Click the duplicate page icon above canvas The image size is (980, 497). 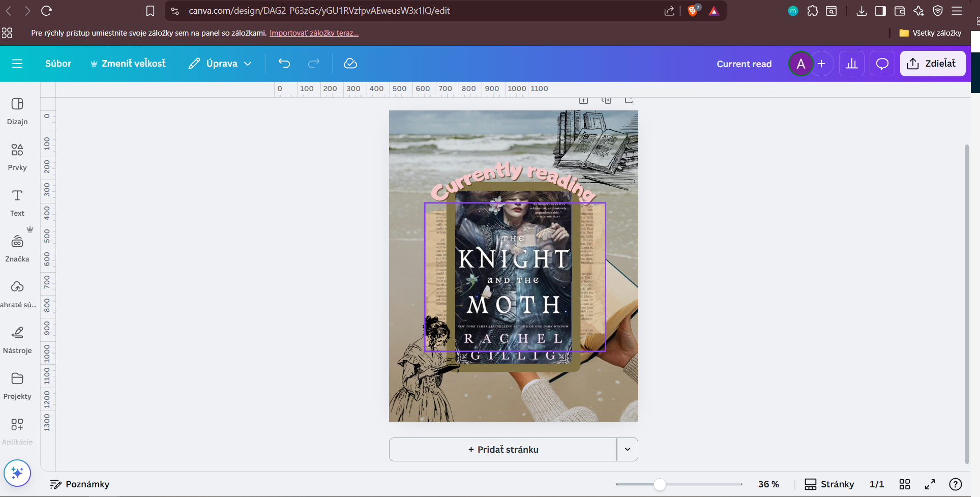click(x=606, y=100)
